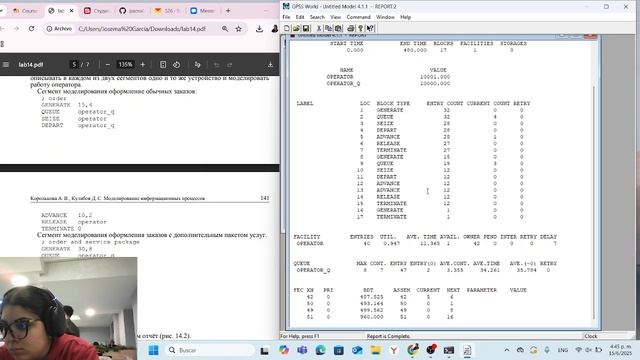
Task: Open Outlook from the taskbar
Action: [x=357, y=350]
